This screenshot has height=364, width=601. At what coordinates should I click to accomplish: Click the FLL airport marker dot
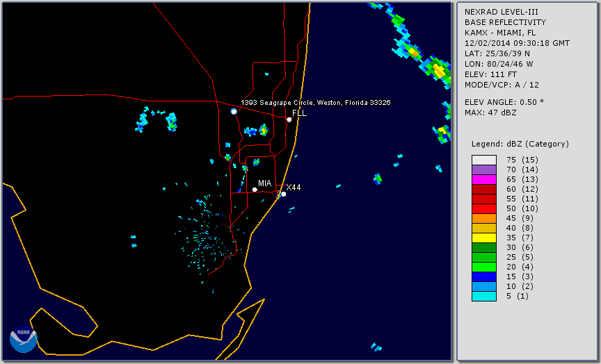(x=289, y=119)
